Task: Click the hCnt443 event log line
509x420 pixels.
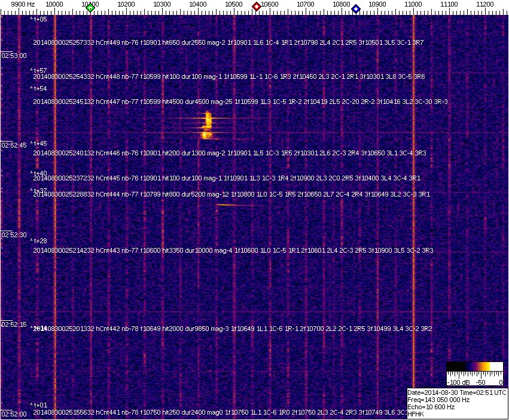Action: 233,250
